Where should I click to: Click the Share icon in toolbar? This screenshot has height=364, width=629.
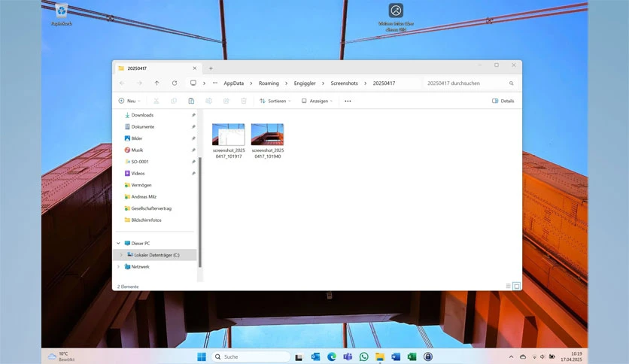coord(226,101)
